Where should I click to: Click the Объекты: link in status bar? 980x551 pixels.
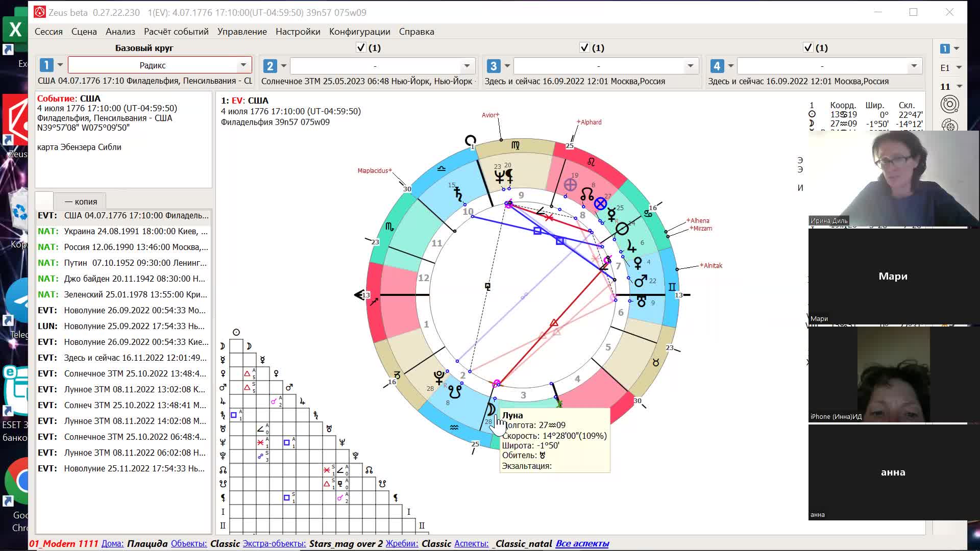[x=189, y=544]
